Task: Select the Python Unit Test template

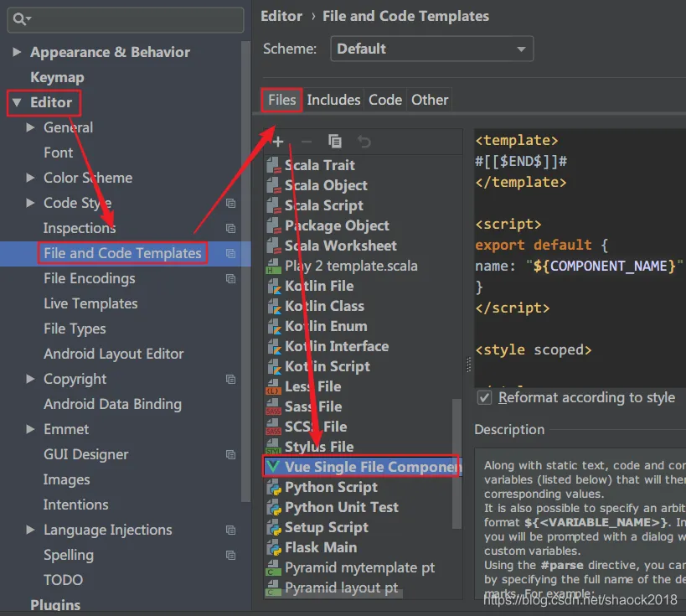Action: click(x=342, y=507)
